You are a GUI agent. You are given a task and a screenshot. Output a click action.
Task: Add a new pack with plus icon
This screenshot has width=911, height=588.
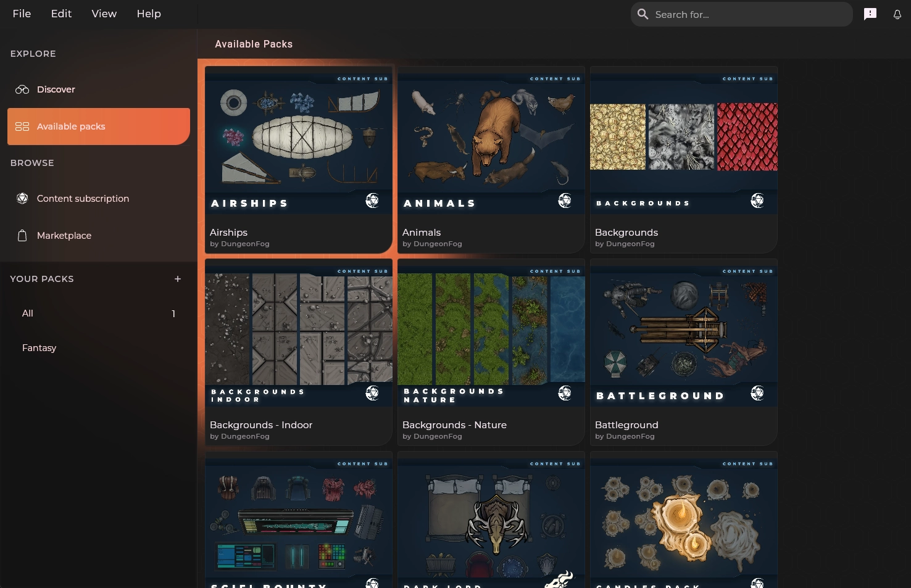coord(178,279)
